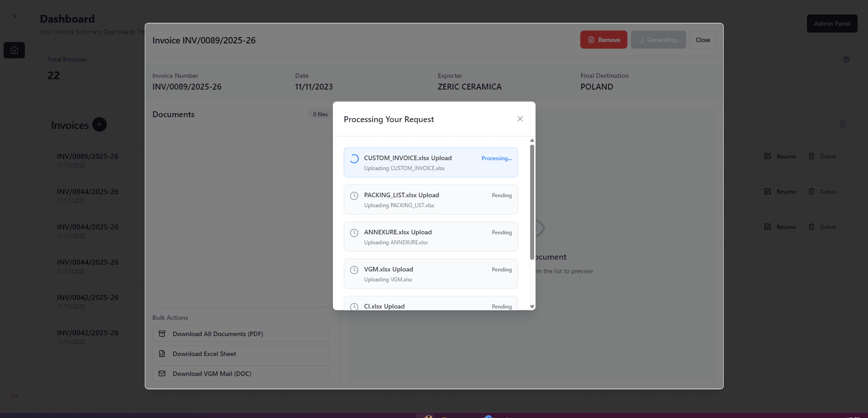The height and width of the screenshot is (418, 868).
Task: Add a new invoice with plus icon
Action: point(100,124)
